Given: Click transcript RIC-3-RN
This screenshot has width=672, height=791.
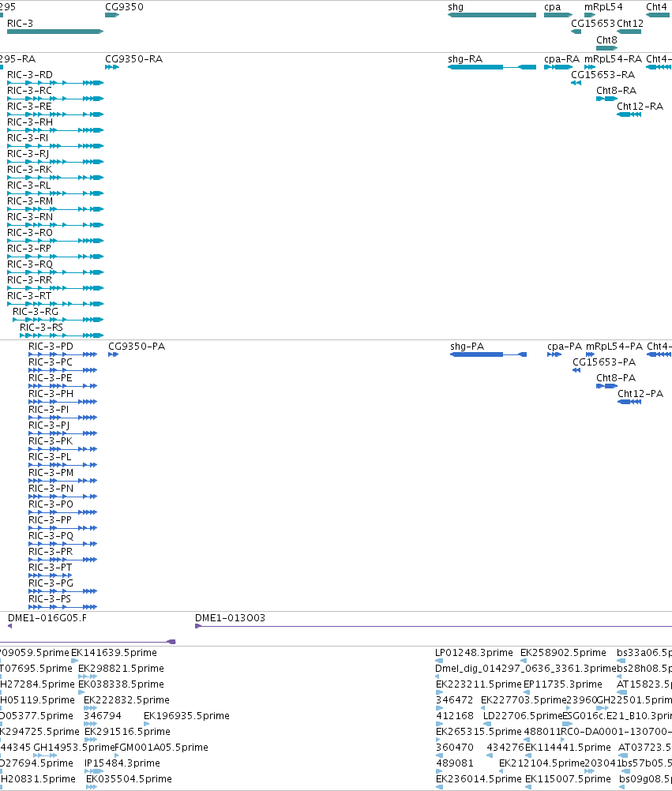Looking at the screenshot, I should (55, 225).
